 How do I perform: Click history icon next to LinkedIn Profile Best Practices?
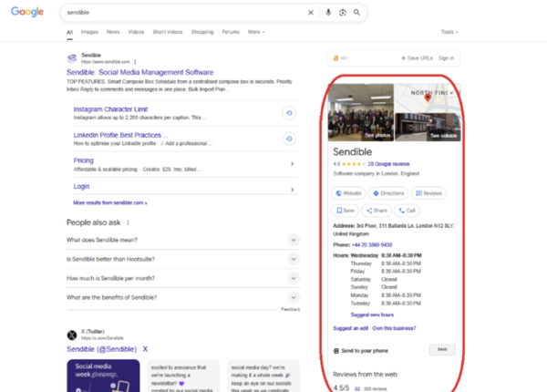(289, 139)
